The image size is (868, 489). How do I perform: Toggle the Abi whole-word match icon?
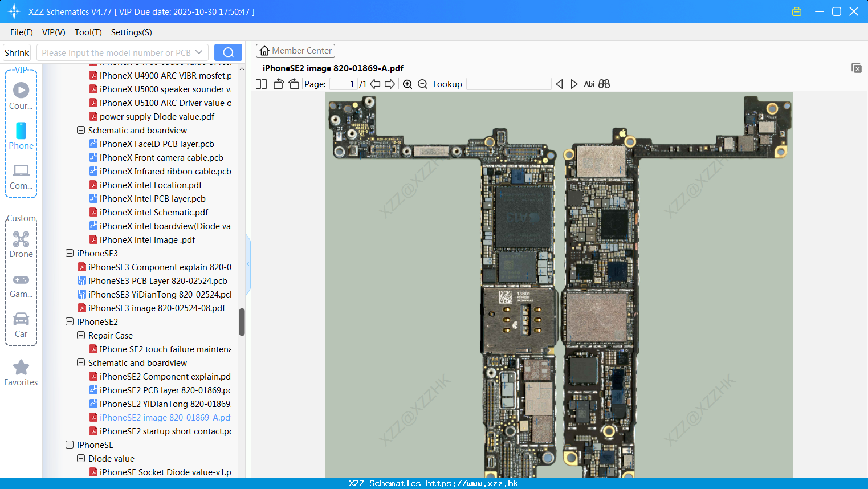(x=589, y=84)
